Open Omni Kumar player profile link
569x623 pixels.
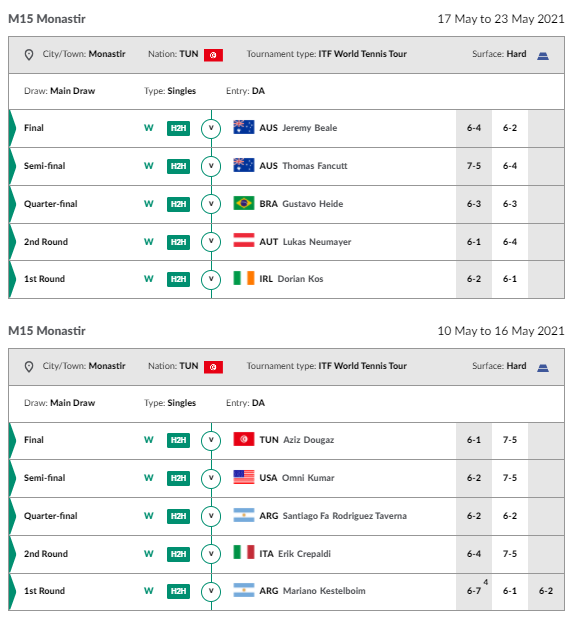click(x=308, y=478)
